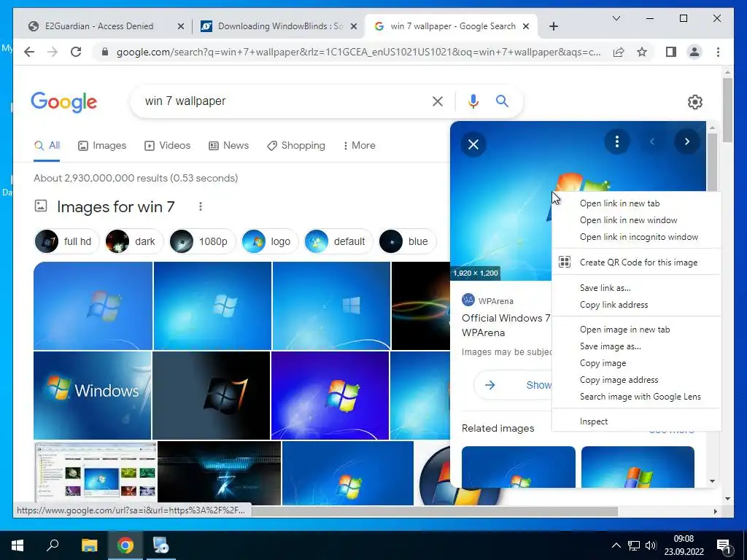
Task: Click the address bar URL
Action: point(358,52)
